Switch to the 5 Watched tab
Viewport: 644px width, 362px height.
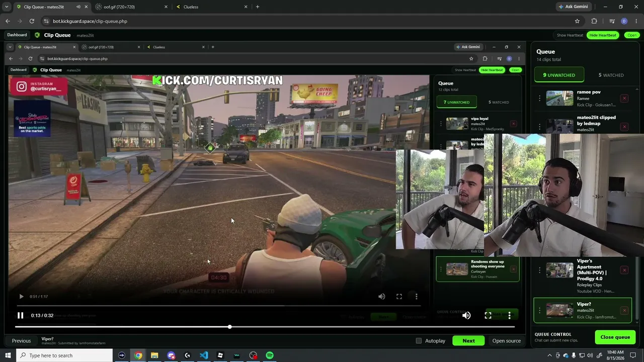(x=611, y=75)
